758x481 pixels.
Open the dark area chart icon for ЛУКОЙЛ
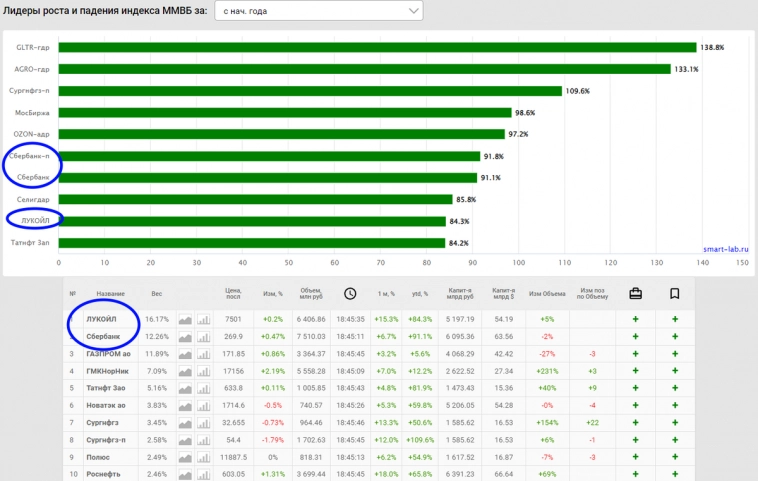tap(185, 319)
